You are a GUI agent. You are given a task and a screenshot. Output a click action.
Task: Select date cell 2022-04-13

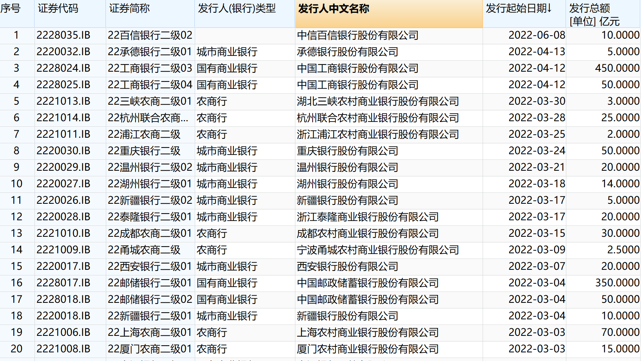(x=537, y=52)
